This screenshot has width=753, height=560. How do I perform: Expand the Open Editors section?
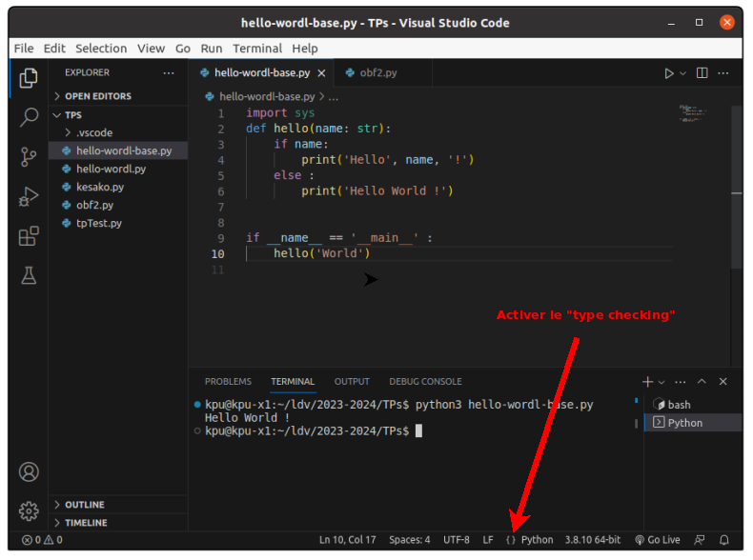tap(118, 96)
